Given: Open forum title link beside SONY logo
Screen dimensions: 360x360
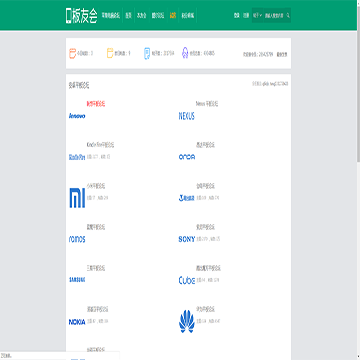Looking at the screenshot, I should (x=205, y=227).
